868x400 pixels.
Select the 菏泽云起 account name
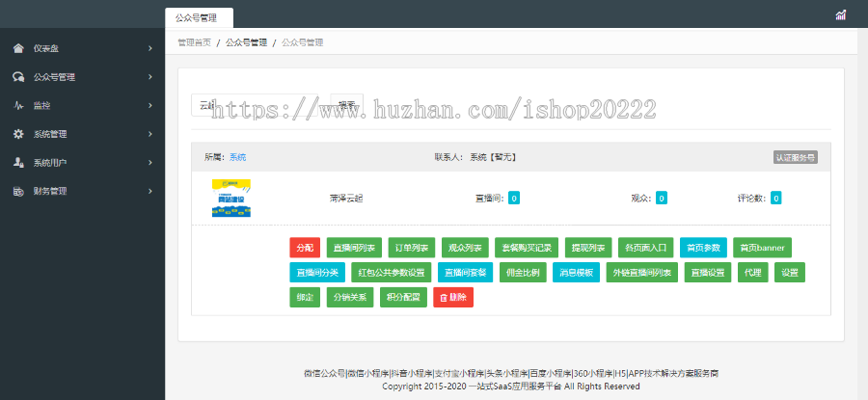[x=346, y=198]
